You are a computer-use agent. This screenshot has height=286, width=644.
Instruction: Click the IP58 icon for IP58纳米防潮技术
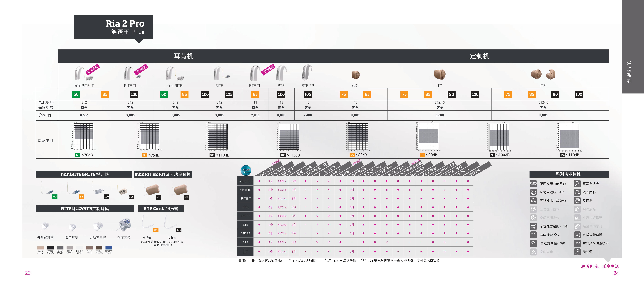click(x=577, y=243)
